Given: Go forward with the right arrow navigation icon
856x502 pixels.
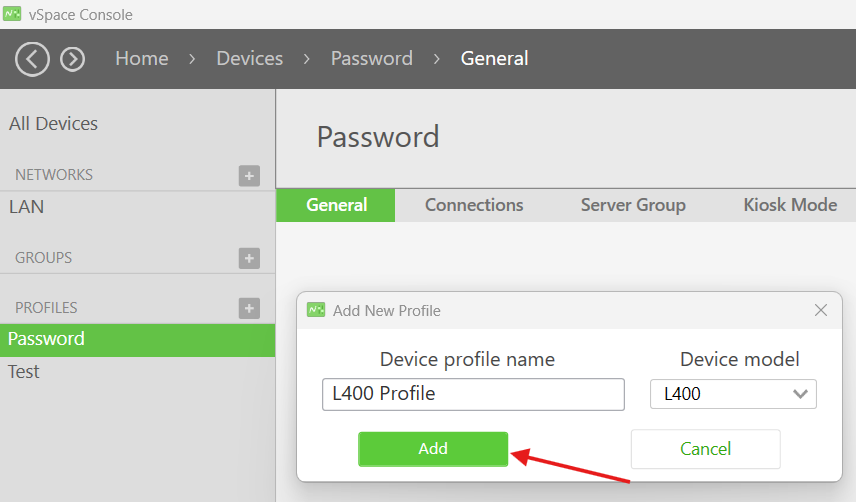Looking at the screenshot, I should 73,59.
